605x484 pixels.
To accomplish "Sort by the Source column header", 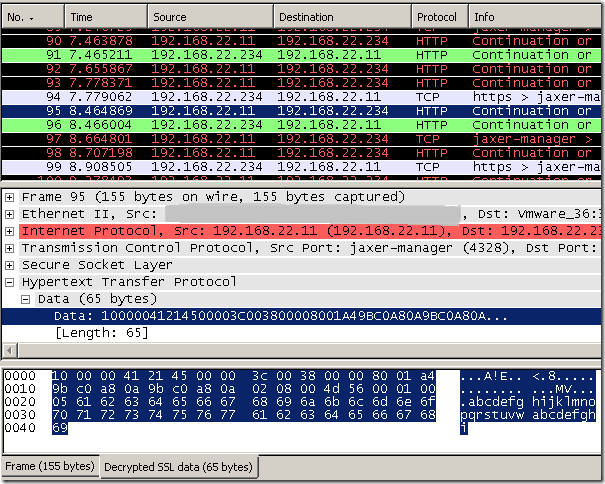I will (x=211, y=17).
